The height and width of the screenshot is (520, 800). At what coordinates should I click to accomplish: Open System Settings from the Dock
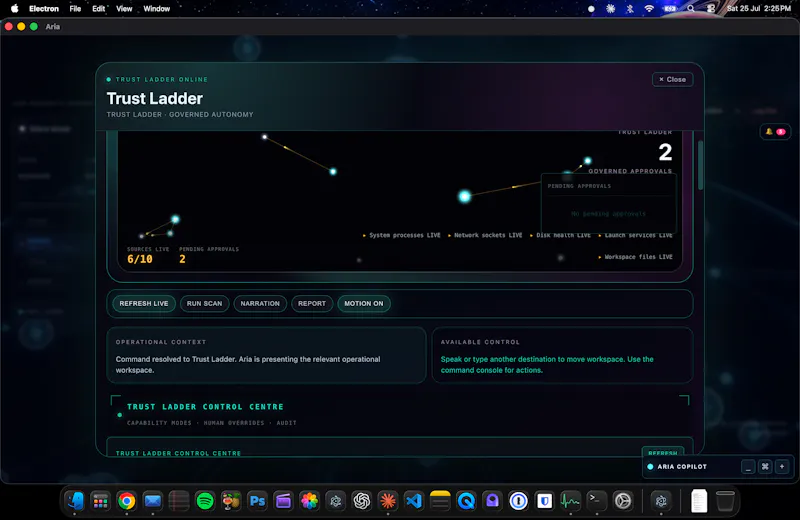[x=622, y=501]
